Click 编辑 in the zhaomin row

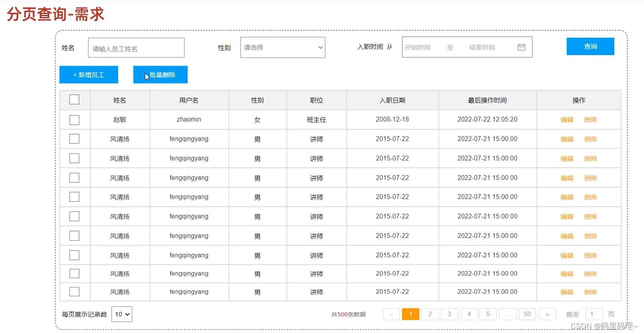(567, 120)
